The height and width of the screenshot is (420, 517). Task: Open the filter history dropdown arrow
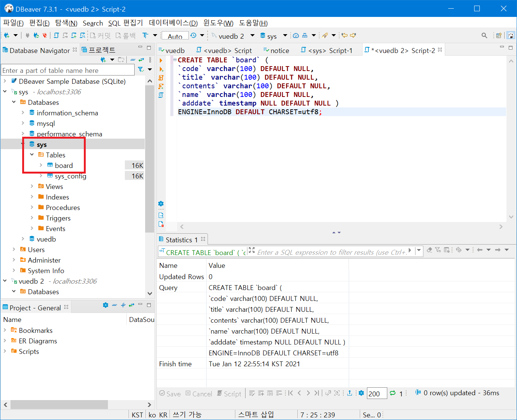418,251
